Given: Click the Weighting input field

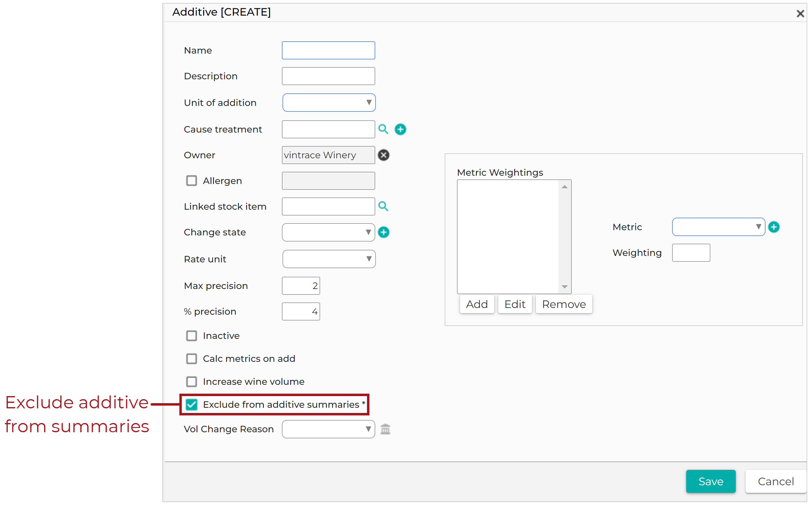Looking at the screenshot, I should [691, 253].
